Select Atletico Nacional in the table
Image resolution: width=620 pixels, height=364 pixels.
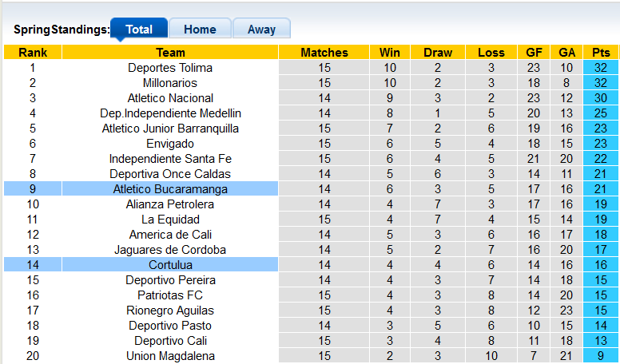[170, 98]
